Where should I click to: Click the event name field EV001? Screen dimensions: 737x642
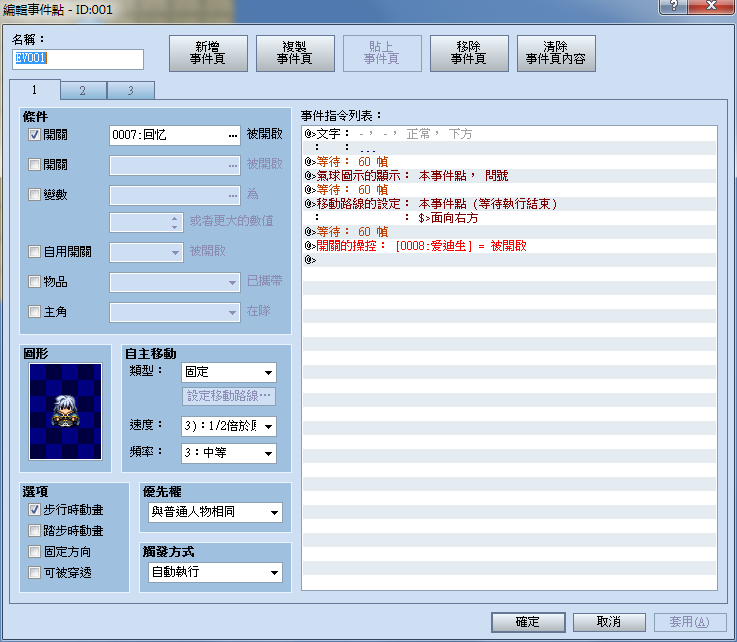[x=78, y=59]
